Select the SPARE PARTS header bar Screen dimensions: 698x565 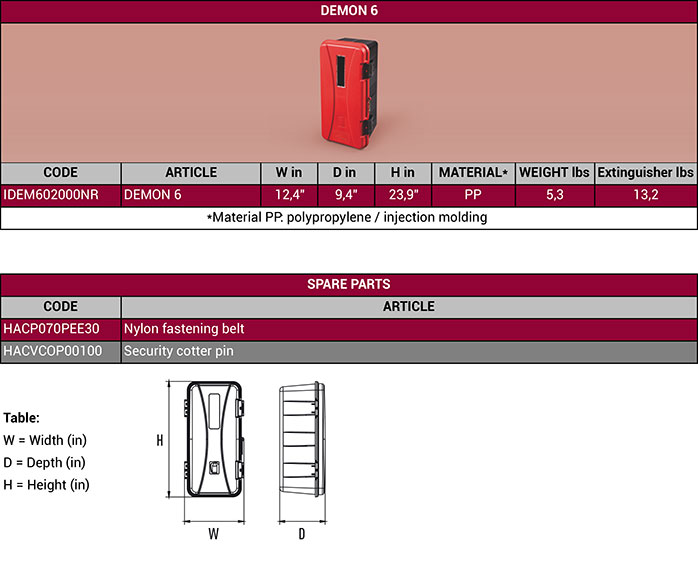[x=348, y=284]
